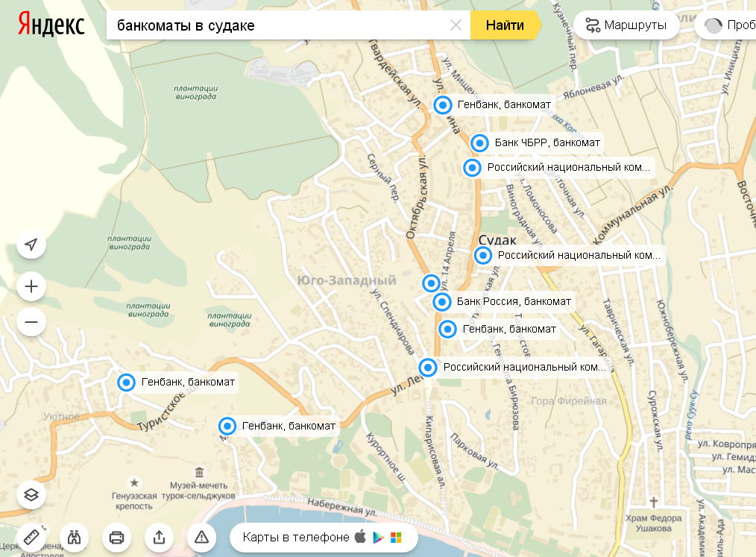Click the Карты в телефоне label
The image size is (756, 557).
(296, 537)
